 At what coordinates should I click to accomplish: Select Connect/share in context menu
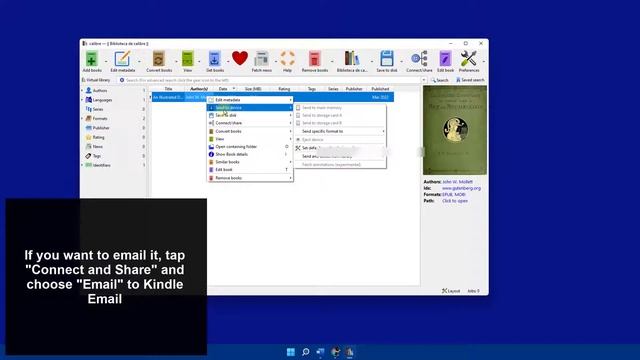tap(250, 123)
